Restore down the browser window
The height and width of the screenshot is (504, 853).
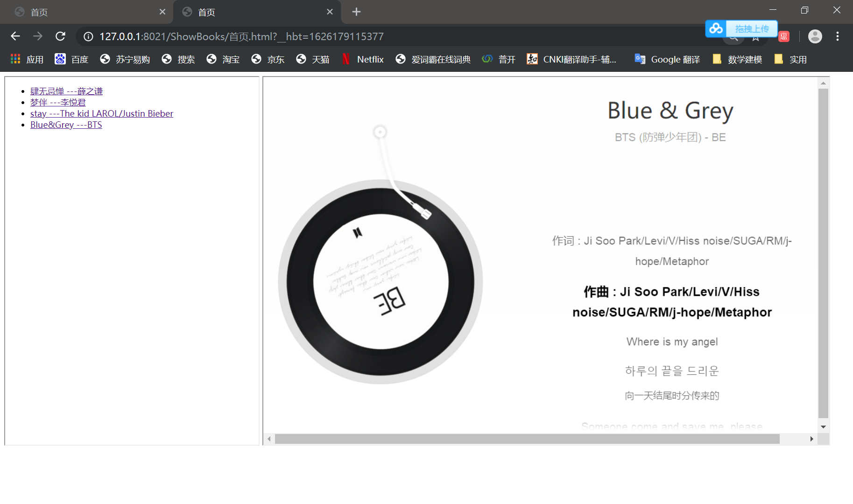(804, 10)
